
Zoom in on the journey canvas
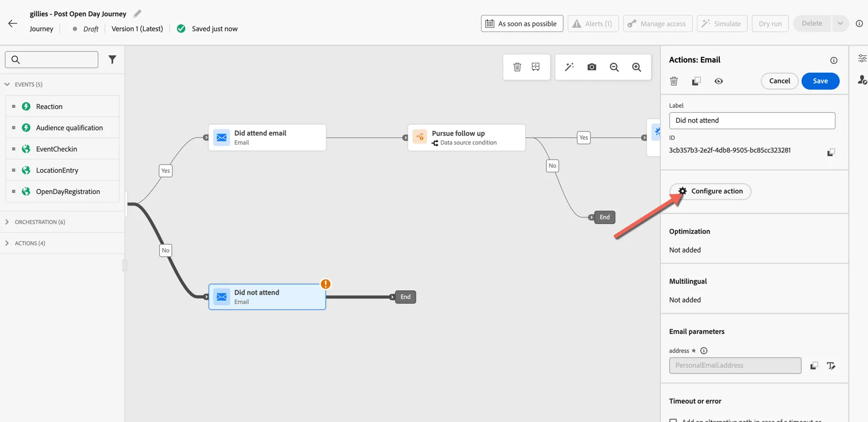tap(637, 67)
